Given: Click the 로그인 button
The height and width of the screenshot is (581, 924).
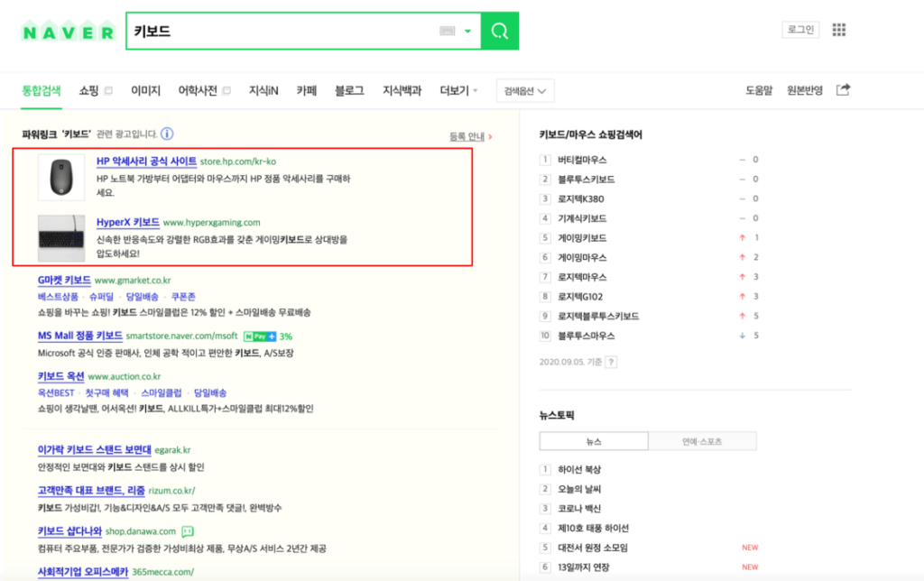Looking at the screenshot, I should coord(800,30).
